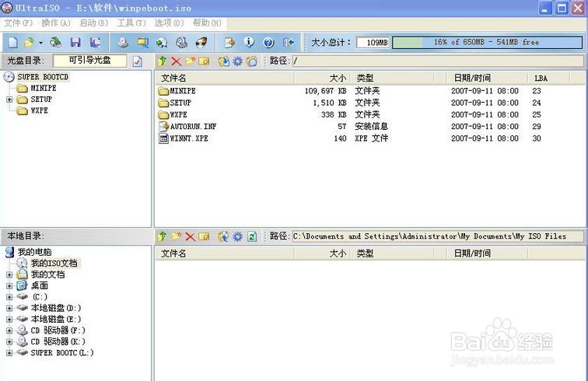This screenshot has width=588, height=381.
Task: Open the 文件(F) menu
Action: click(18, 23)
